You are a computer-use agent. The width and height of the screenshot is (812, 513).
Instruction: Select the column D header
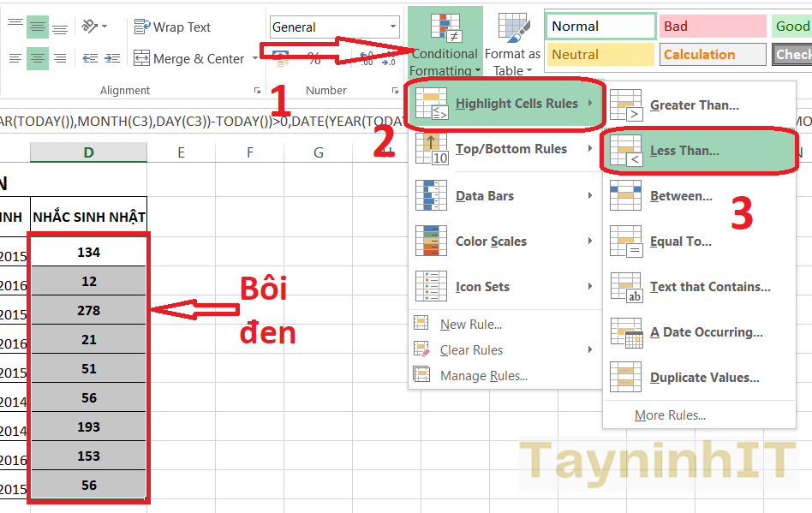point(88,152)
